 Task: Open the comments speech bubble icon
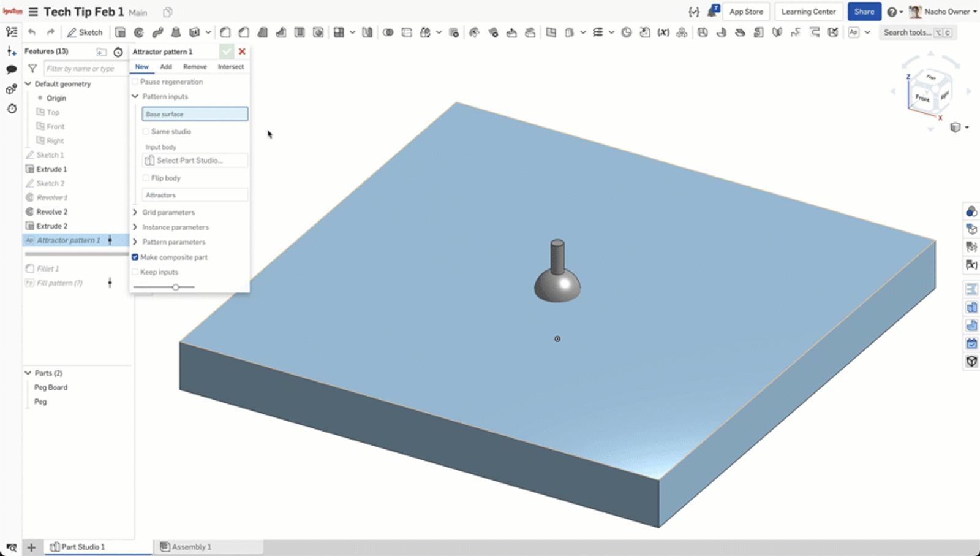(x=11, y=70)
